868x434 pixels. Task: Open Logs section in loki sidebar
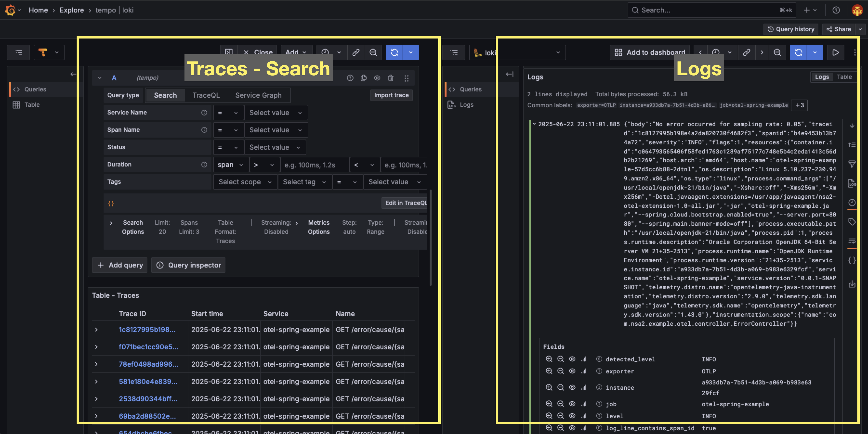tap(466, 105)
